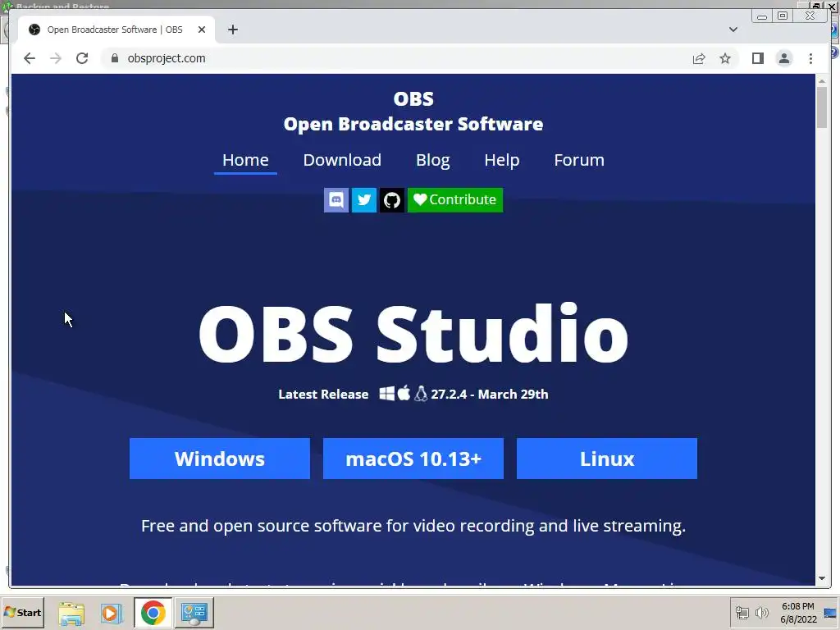Open the OBS GitHub icon link

[x=391, y=200]
